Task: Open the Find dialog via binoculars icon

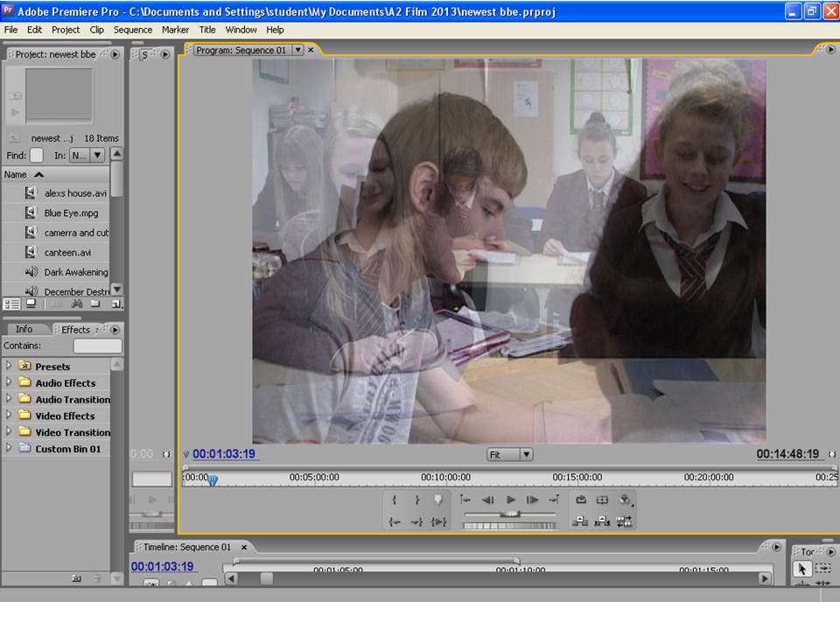Action: pyautogui.click(x=77, y=304)
